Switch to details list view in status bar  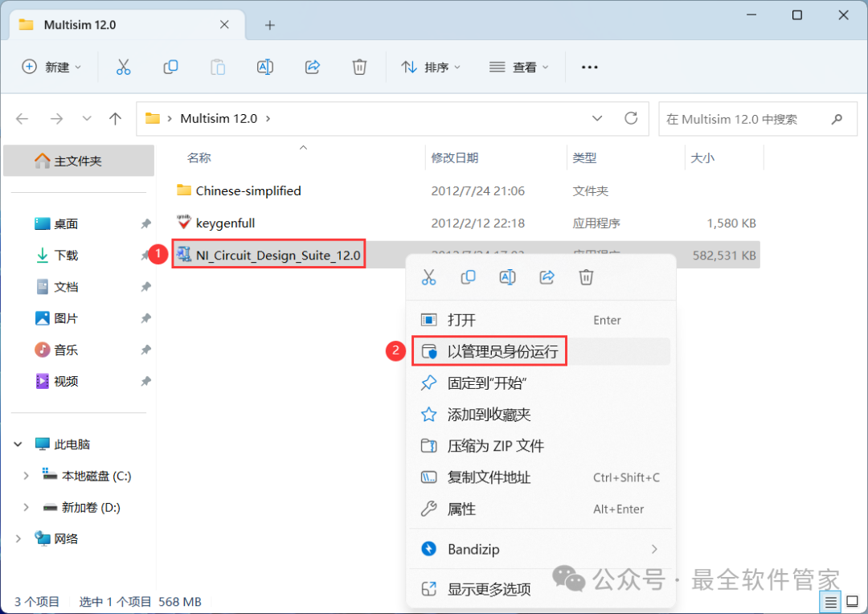click(830, 601)
